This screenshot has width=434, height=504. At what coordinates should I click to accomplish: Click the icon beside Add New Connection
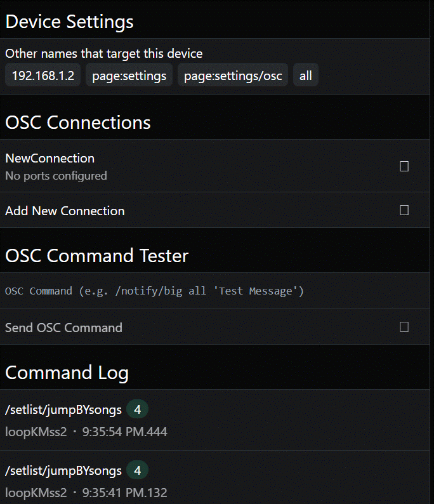point(404,210)
